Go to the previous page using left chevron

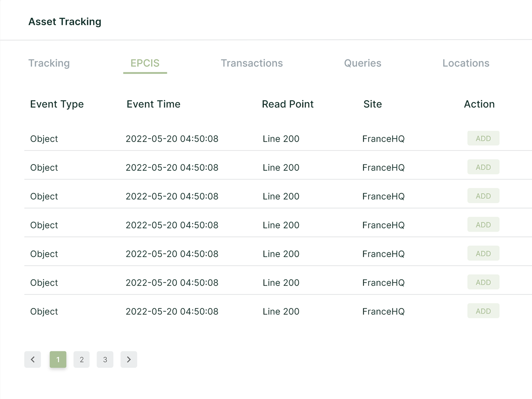[x=33, y=359]
